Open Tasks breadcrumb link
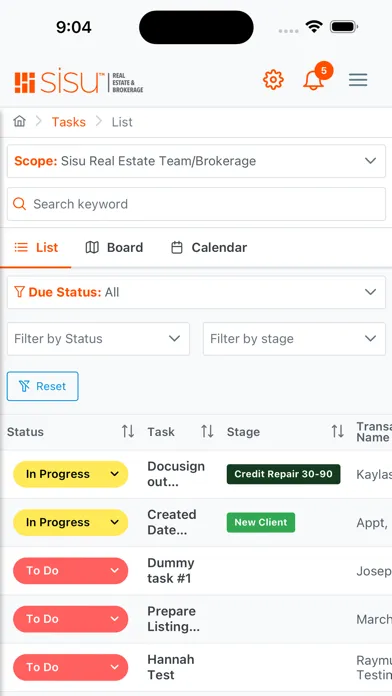This screenshot has width=392, height=696. pos(68,122)
